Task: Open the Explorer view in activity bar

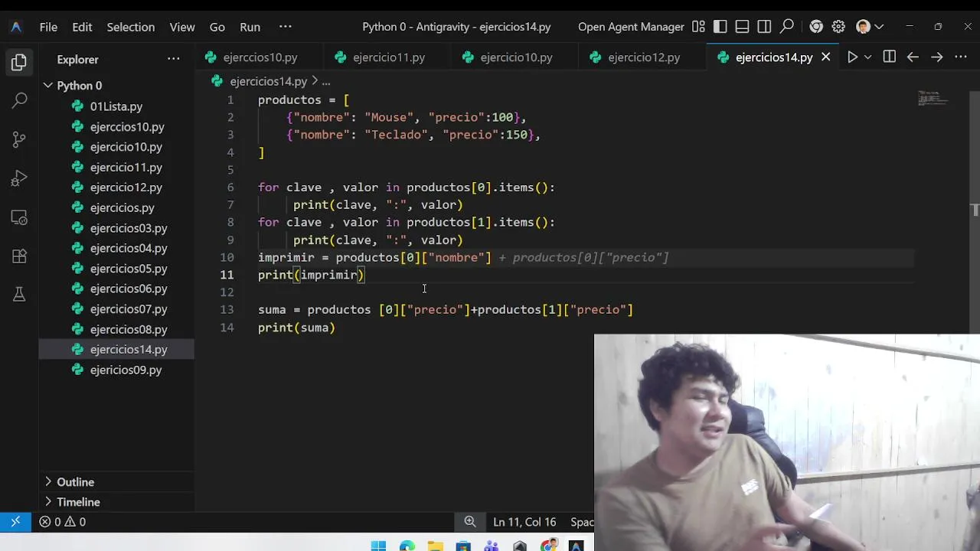Action: (x=19, y=62)
